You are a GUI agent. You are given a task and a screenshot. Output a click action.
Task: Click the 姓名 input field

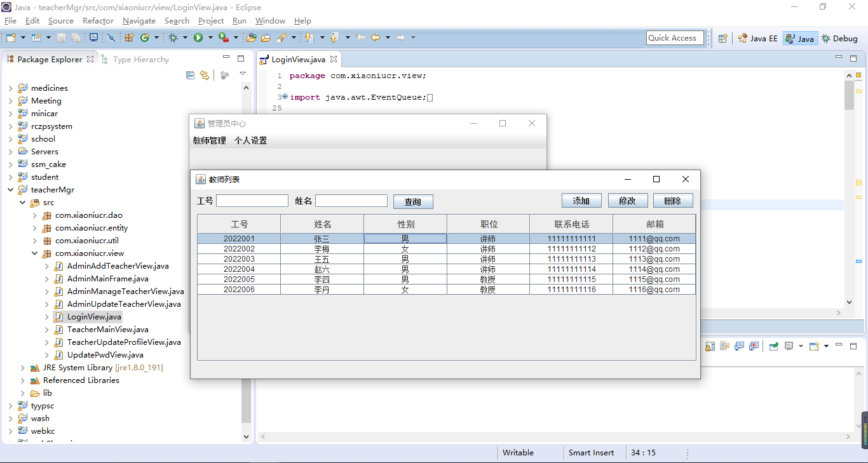[351, 201]
